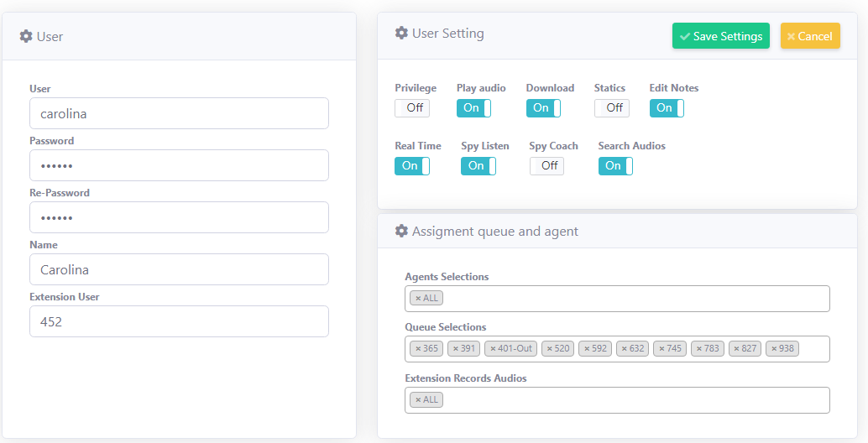868x443 pixels.
Task: Enable the Spy Coach toggle
Action: (546, 165)
